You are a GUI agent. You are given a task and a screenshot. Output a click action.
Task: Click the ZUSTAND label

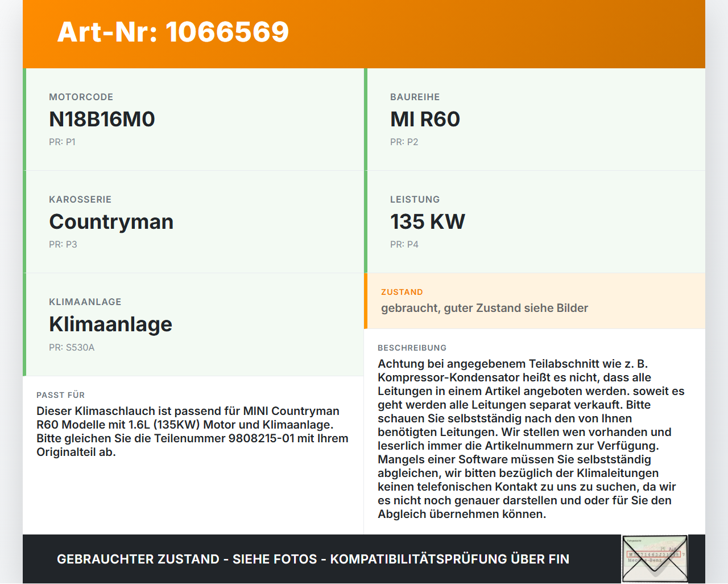pos(402,292)
